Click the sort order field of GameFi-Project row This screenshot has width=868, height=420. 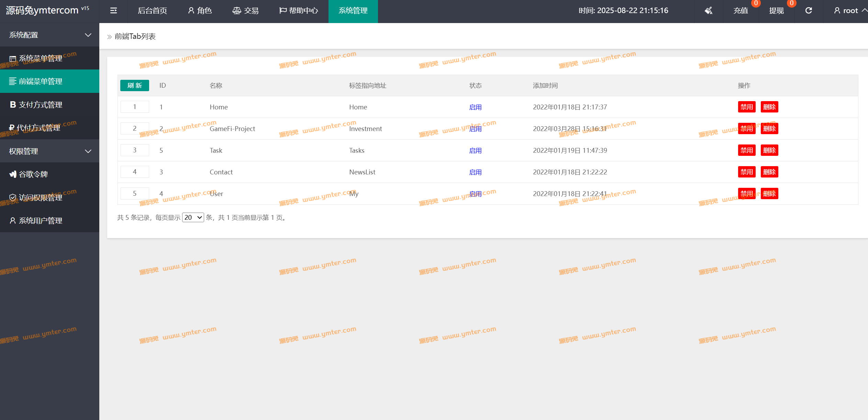[135, 128]
